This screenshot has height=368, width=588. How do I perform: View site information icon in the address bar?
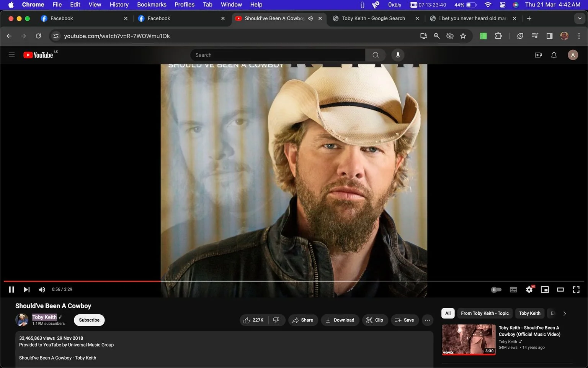(56, 36)
